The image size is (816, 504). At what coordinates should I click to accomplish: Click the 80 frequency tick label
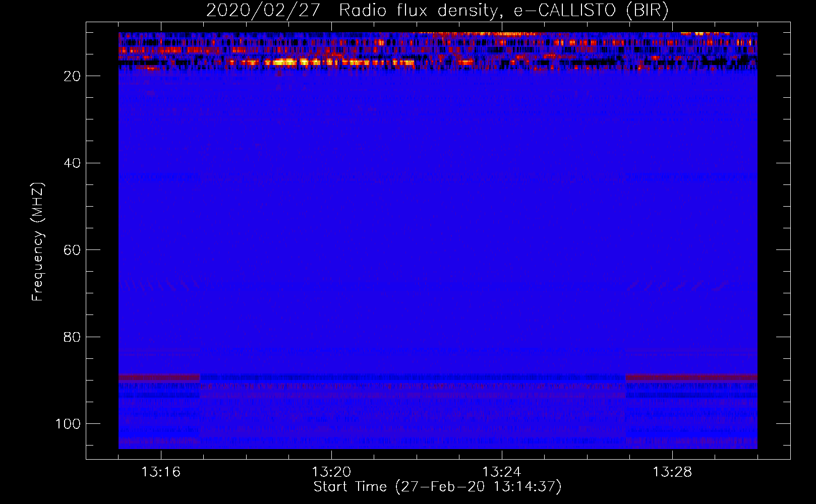click(x=72, y=337)
